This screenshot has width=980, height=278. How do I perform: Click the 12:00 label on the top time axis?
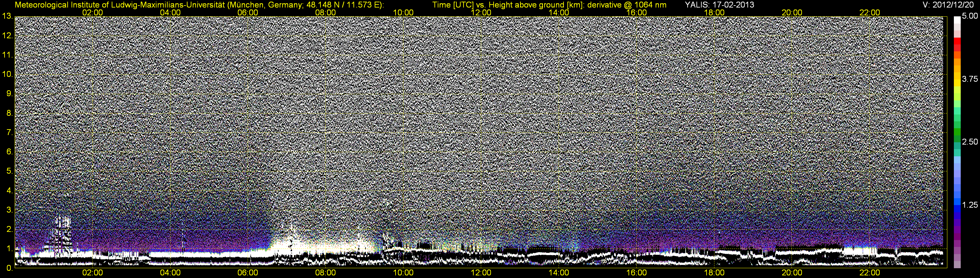481,12
